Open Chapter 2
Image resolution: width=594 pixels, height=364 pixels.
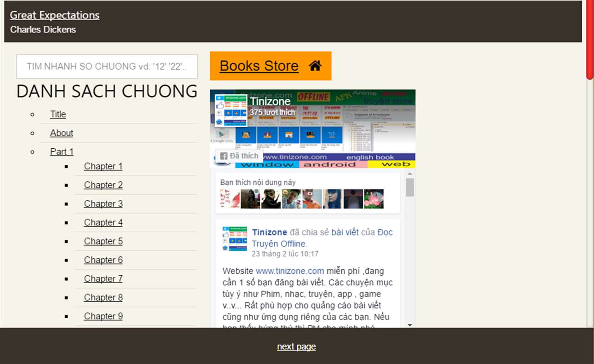(x=103, y=185)
